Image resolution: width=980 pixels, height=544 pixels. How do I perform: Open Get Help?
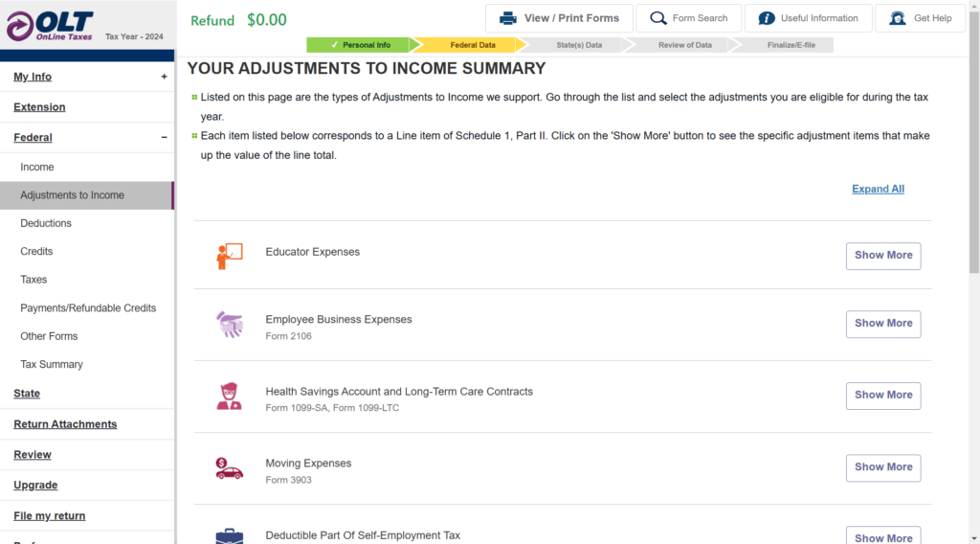pyautogui.click(x=921, y=18)
